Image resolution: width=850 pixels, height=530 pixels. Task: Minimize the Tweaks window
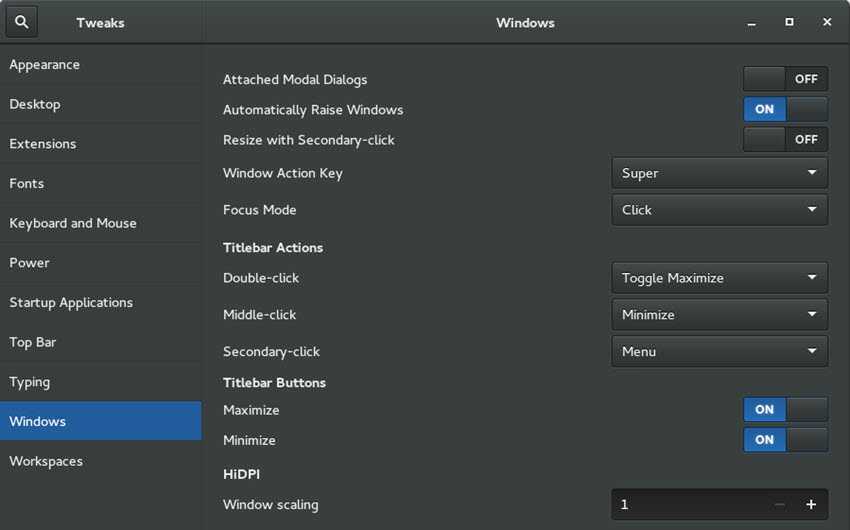(x=752, y=22)
